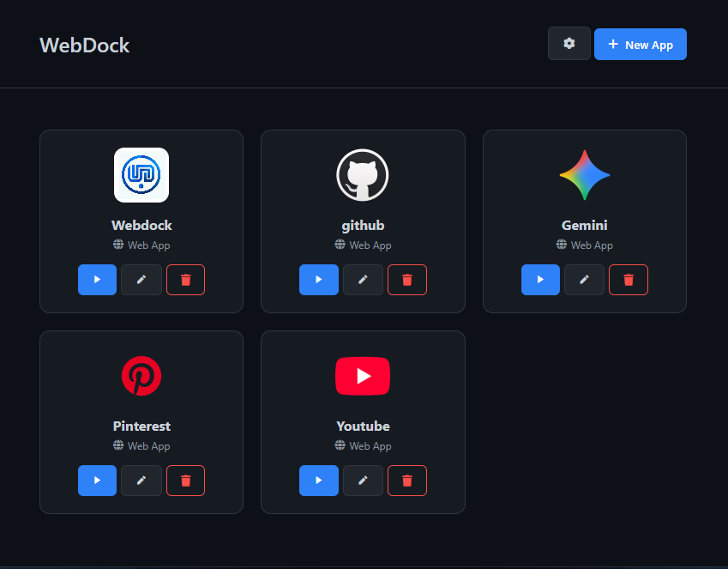Click the New App button
Image resolution: width=728 pixels, height=569 pixels.
click(x=641, y=44)
